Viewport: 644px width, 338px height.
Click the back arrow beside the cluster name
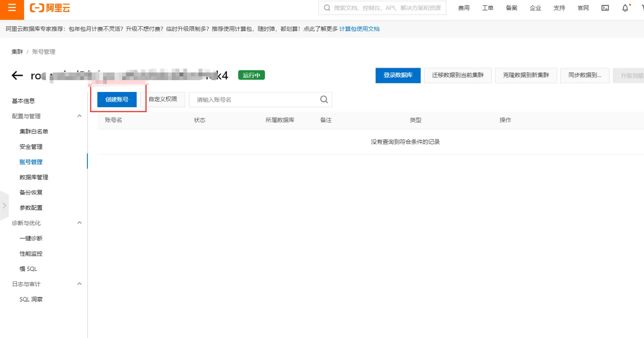point(17,75)
